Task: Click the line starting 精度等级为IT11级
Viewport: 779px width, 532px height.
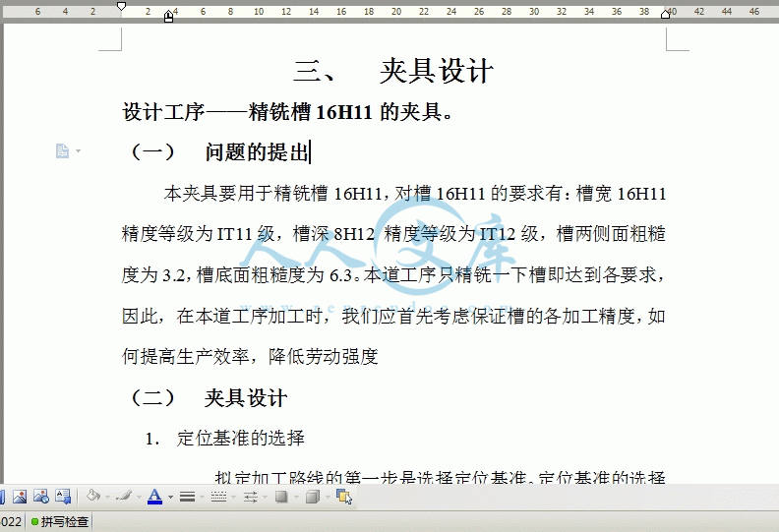Action: click(x=393, y=233)
